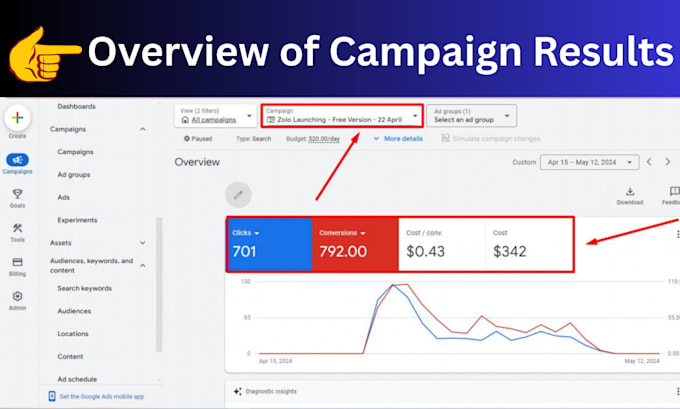Click the Diagnostic insights sparkle icon
Screen dimensions: 680x409
pos(238,391)
